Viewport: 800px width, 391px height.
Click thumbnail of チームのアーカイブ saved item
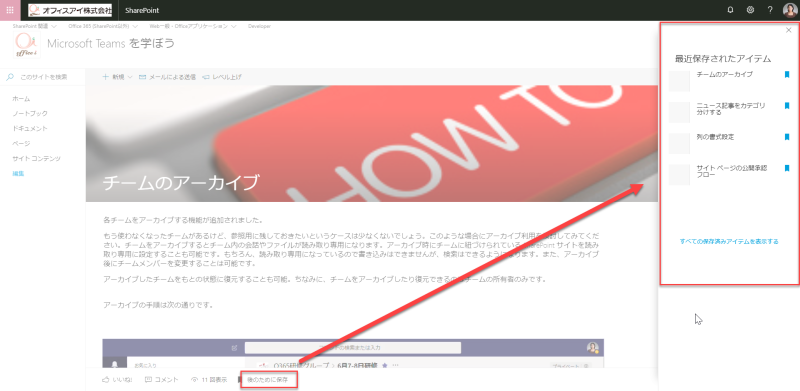(679, 81)
